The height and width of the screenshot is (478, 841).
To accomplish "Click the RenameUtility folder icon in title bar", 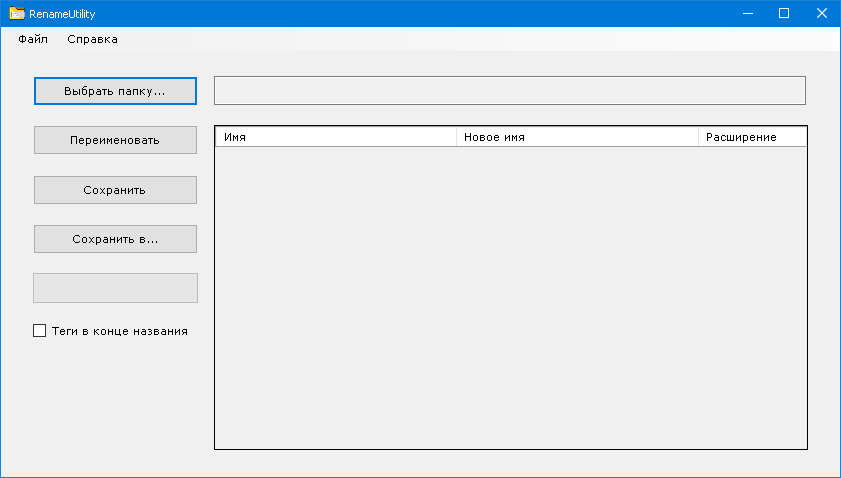I will 17,13.
